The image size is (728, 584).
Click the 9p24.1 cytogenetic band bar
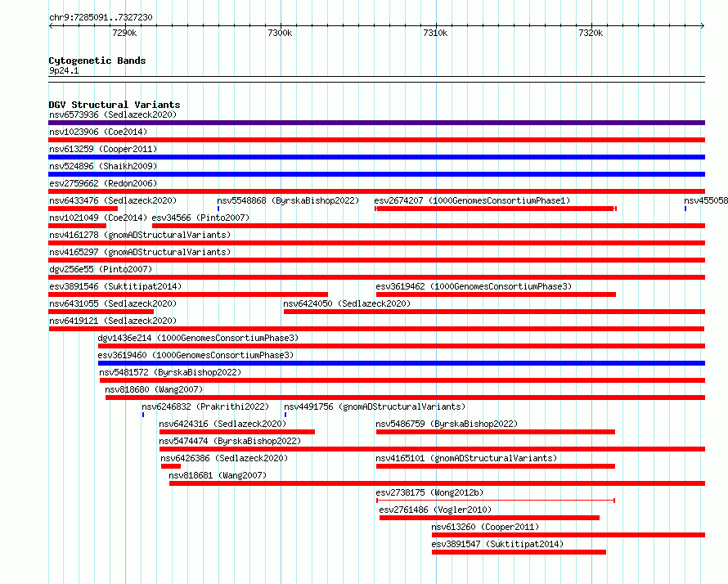376,79
